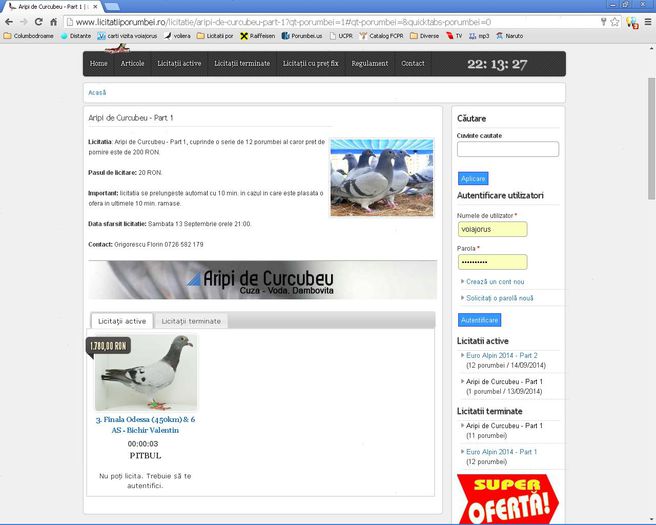The image size is (656, 525).
Task: Open Licitații active in the navigation menu
Action: click(x=179, y=64)
